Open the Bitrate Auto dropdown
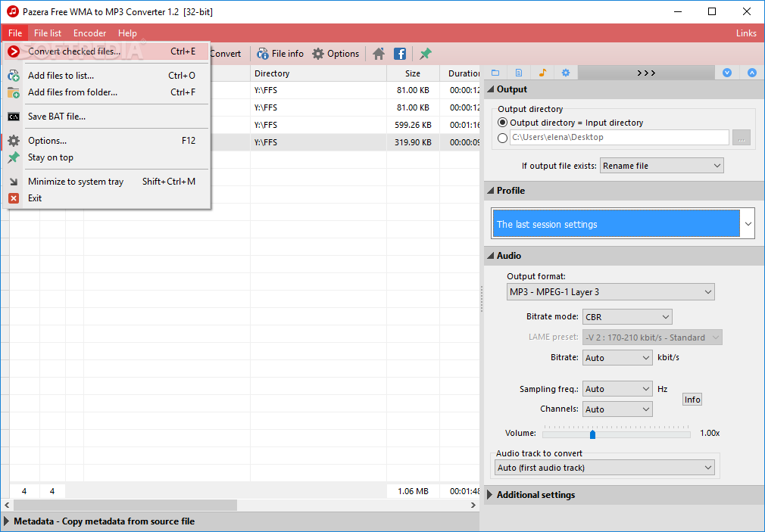Screen dimensions: 765x532 tap(617, 358)
